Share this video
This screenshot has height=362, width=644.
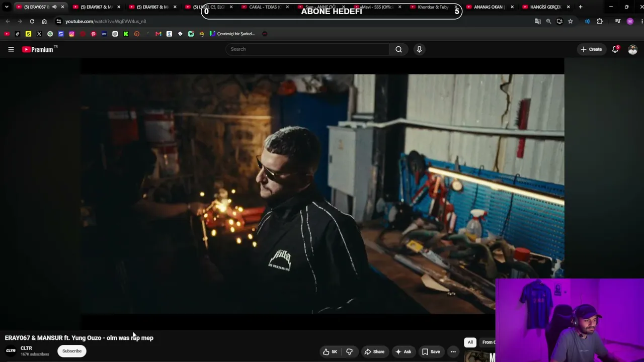click(374, 351)
